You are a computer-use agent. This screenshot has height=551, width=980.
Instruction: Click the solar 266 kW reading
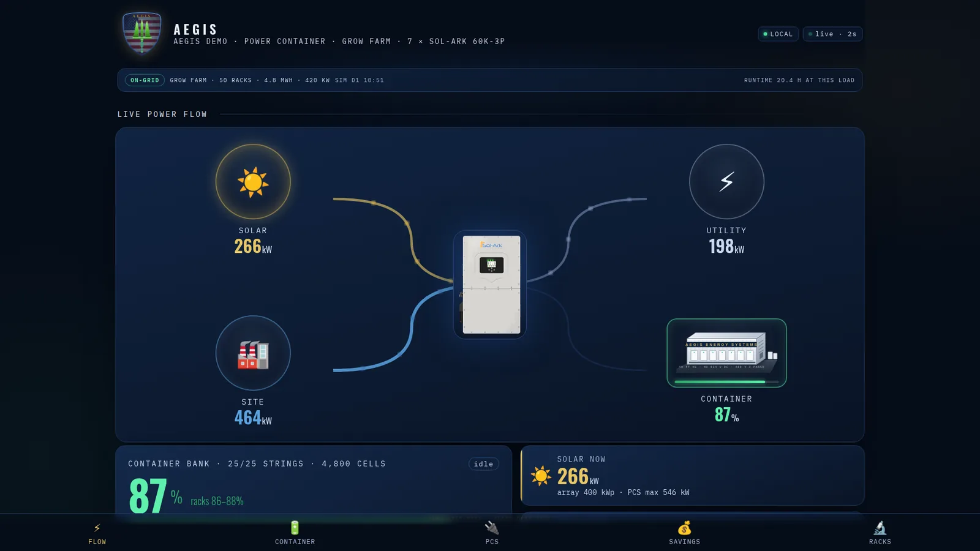point(253,246)
